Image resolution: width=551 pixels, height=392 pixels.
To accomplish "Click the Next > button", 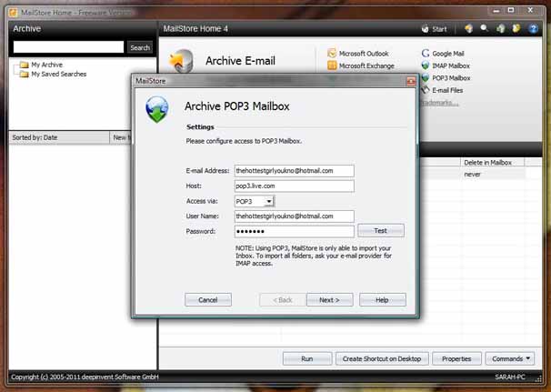I will (x=330, y=300).
